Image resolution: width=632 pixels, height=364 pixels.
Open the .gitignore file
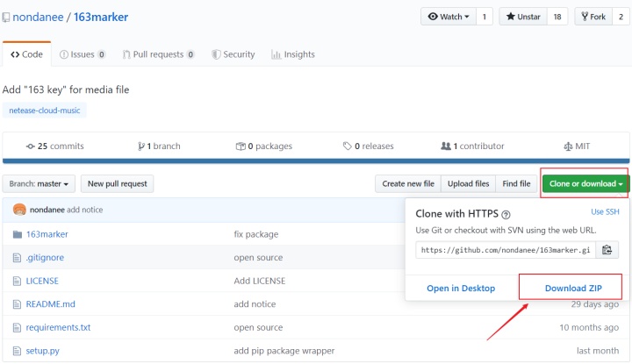(x=45, y=258)
